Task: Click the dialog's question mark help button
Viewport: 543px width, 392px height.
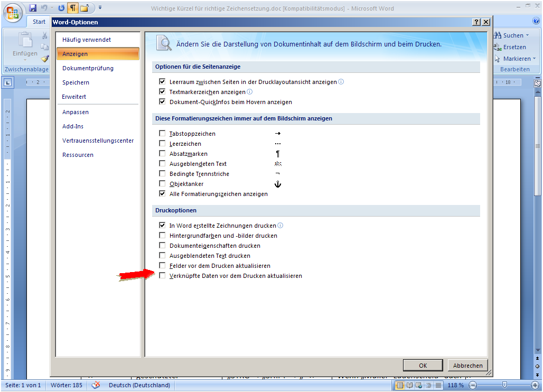Action: 476,22
